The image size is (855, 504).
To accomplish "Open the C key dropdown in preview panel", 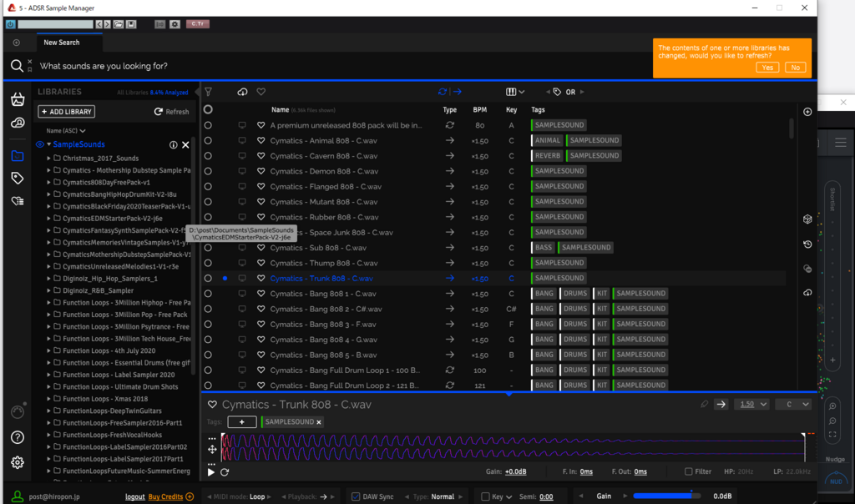I will pos(793,405).
